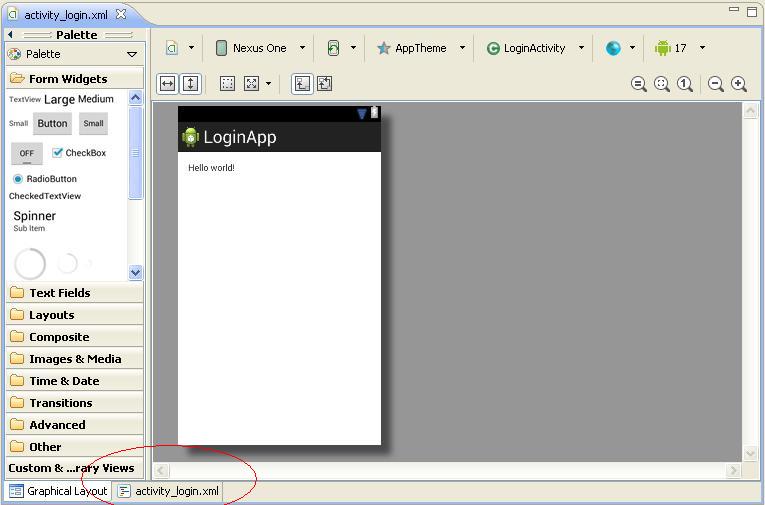Open the orientation dropdown arrow

tap(353, 48)
